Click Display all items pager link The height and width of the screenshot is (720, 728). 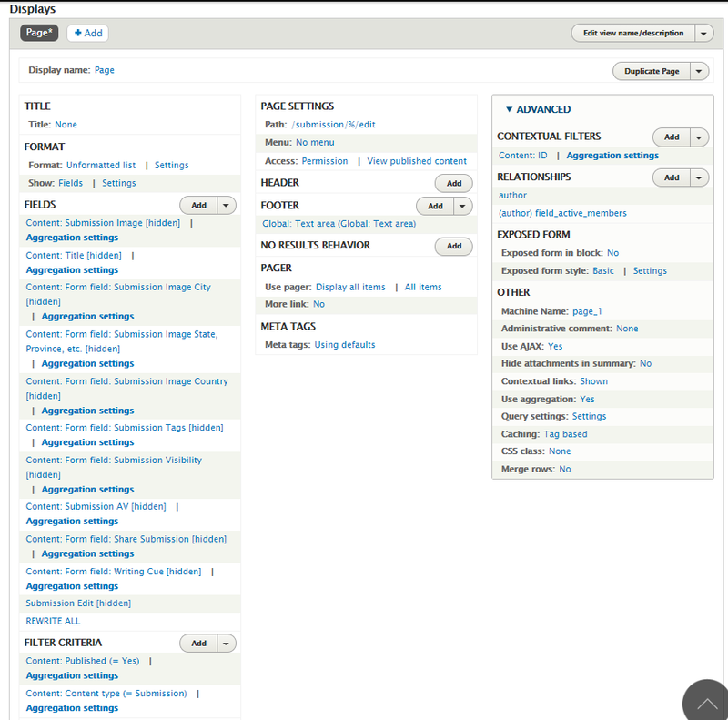pyautogui.click(x=350, y=288)
